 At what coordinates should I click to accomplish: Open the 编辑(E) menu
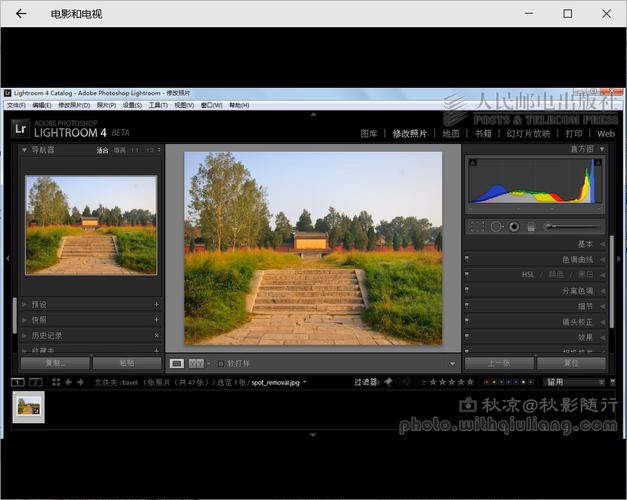(x=41, y=105)
